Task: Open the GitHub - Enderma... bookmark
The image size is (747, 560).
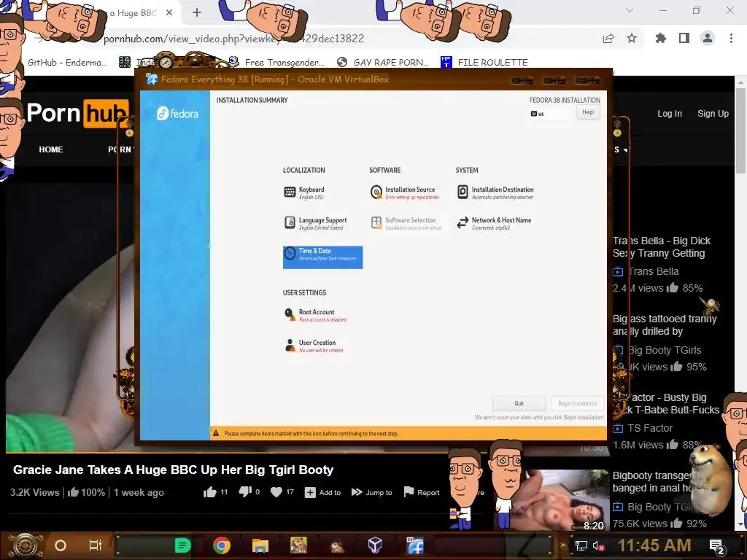Action: [66, 63]
